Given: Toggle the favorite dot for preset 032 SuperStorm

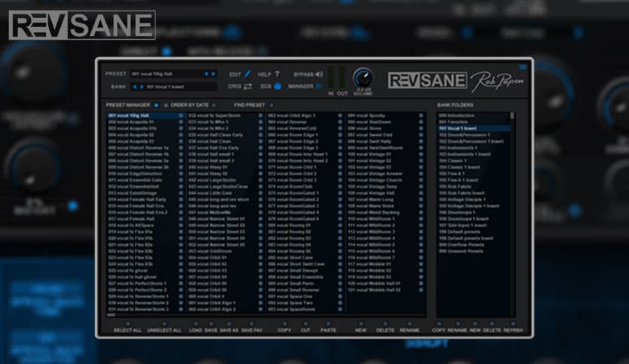Looking at the screenshot, I should (x=261, y=116).
